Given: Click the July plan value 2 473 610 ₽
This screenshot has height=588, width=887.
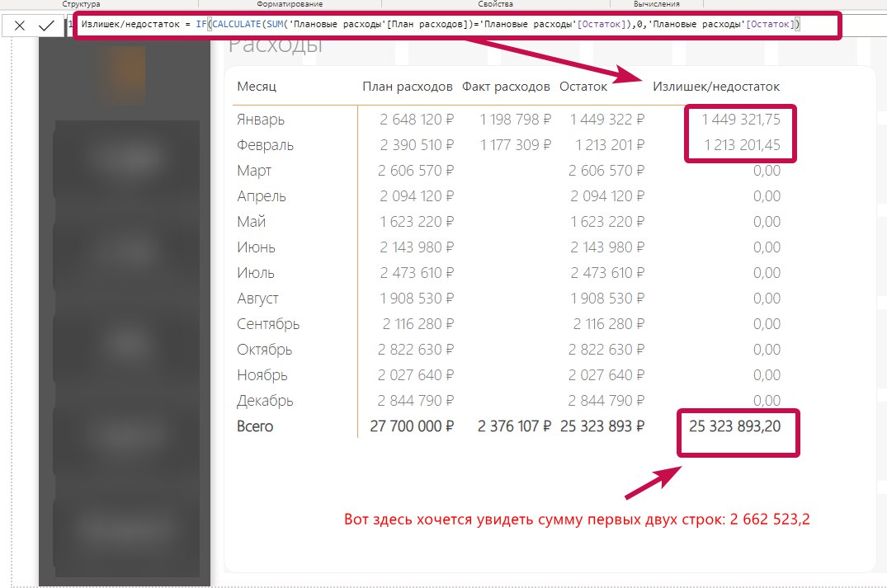Looking at the screenshot, I should tap(417, 272).
